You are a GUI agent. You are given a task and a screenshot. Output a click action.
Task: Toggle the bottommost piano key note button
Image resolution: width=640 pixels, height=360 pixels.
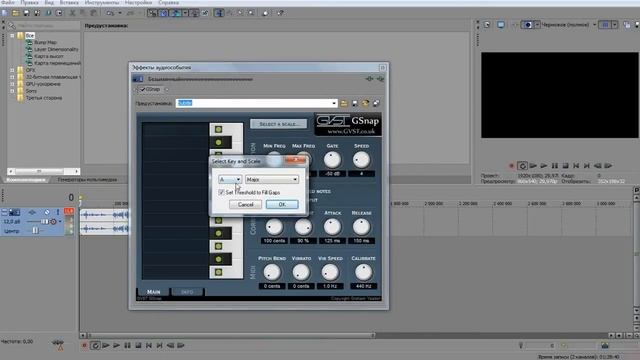(219, 272)
